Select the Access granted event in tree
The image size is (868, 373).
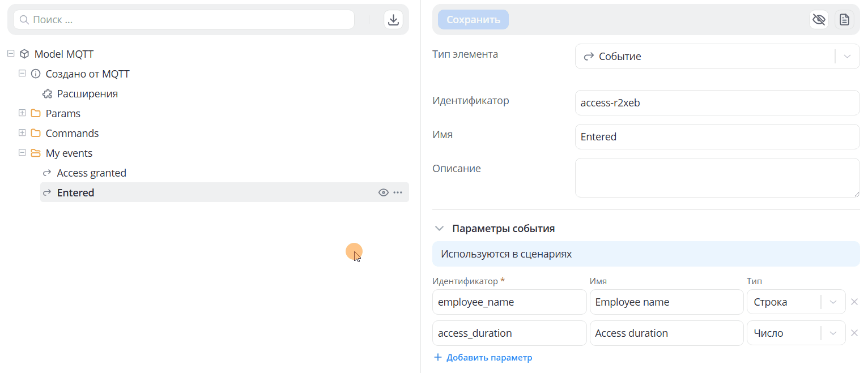pos(92,173)
